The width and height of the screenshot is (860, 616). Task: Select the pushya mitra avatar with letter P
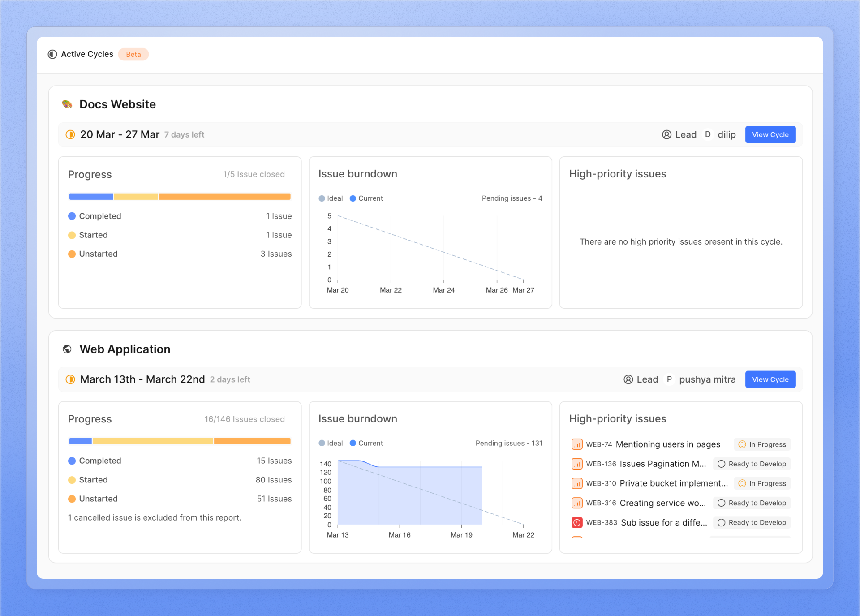(669, 379)
